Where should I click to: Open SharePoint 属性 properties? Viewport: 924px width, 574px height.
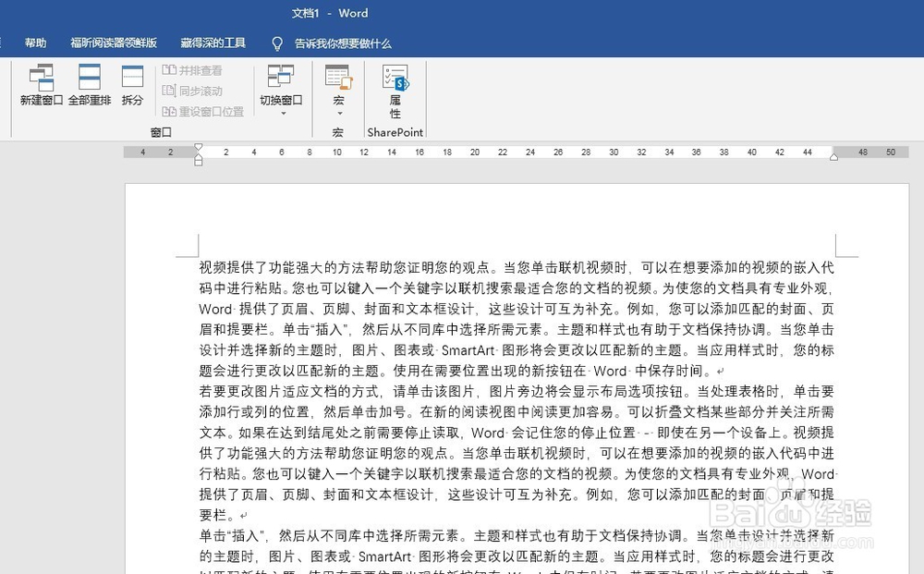click(395, 91)
